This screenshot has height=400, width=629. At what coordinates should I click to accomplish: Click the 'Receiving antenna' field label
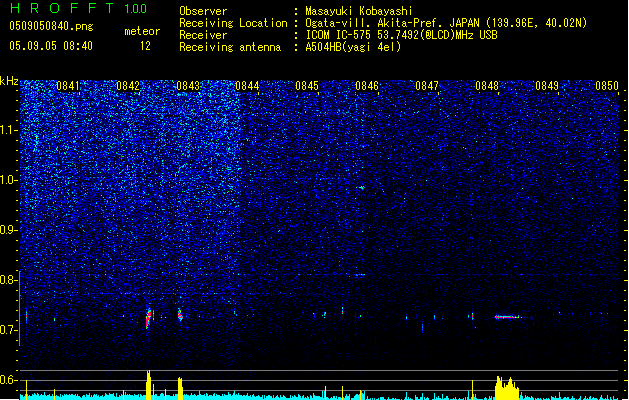230,47
